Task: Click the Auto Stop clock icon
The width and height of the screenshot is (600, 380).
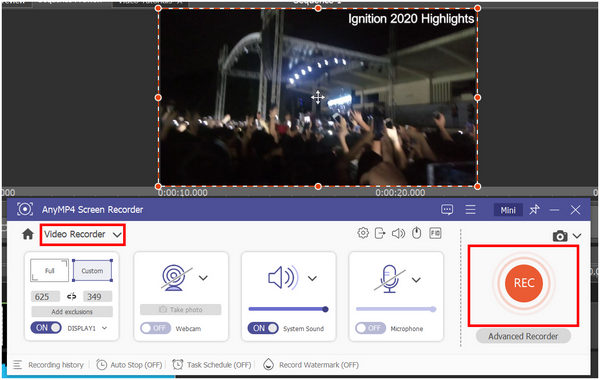Action: click(101, 365)
